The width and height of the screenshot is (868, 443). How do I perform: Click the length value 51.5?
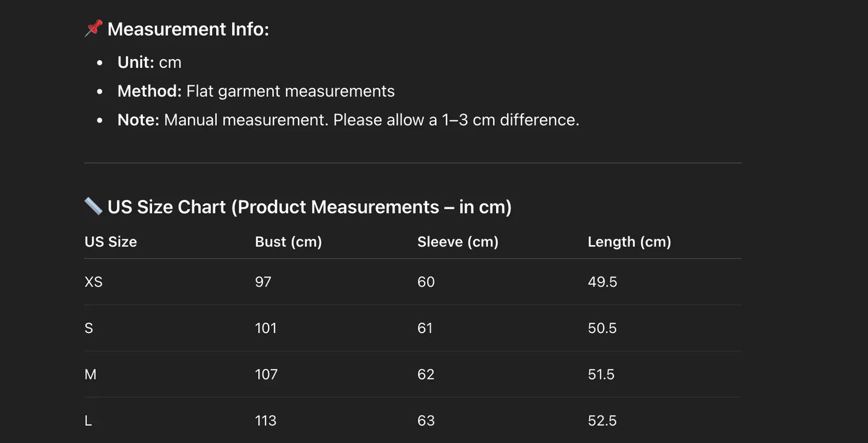601,374
